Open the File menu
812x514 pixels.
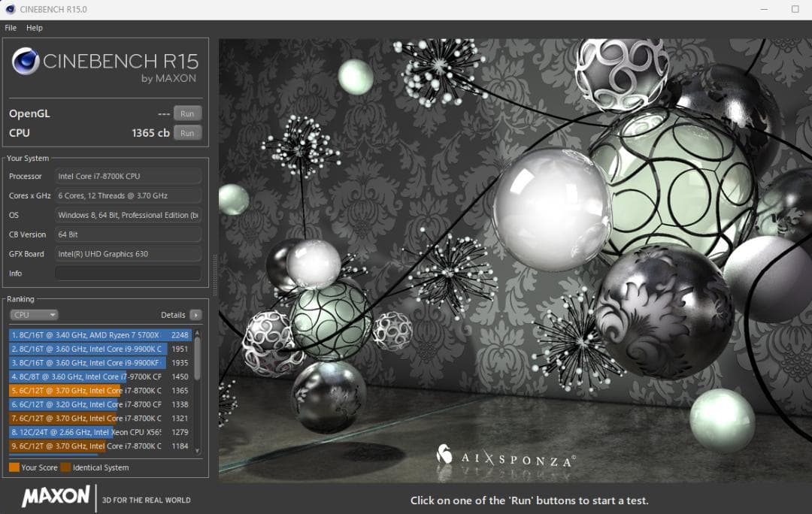[10, 27]
